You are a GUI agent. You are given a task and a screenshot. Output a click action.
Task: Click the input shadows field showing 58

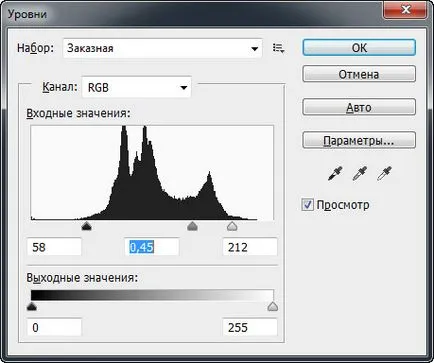coord(54,247)
